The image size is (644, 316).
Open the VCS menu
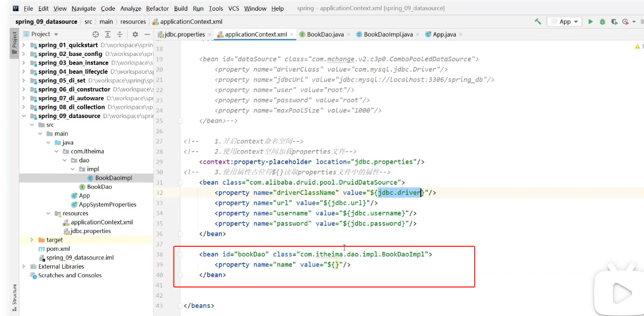234,9
